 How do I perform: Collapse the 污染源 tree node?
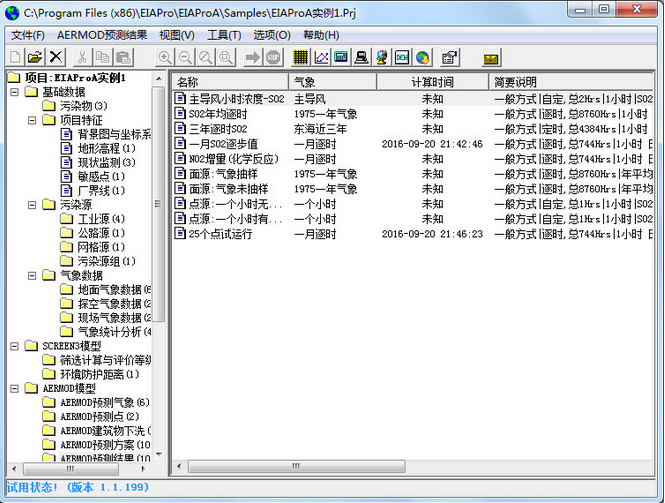coord(32,205)
